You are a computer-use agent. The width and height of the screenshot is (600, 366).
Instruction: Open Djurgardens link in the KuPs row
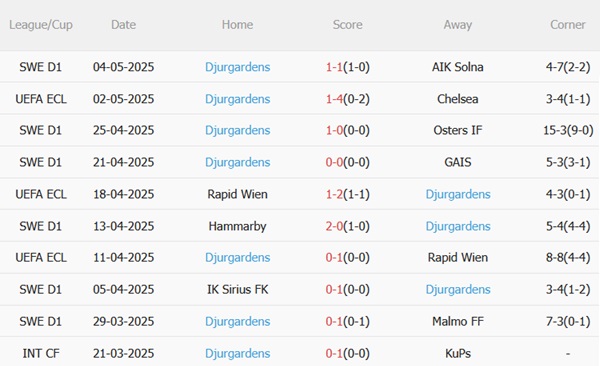238,353
